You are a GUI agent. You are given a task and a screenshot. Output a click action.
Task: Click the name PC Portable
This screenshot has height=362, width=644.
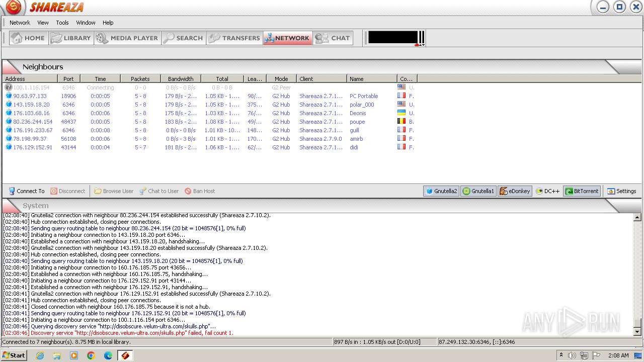point(364,96)
